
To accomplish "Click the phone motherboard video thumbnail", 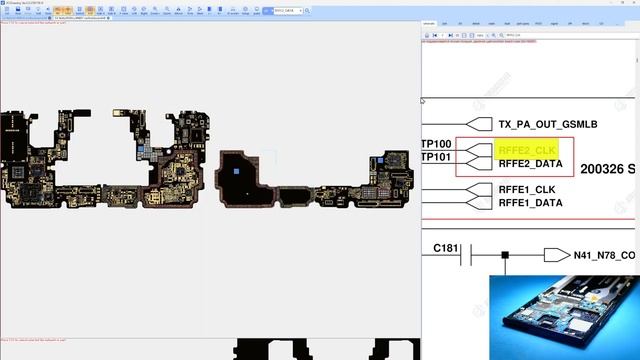I will tap(564, 318).
